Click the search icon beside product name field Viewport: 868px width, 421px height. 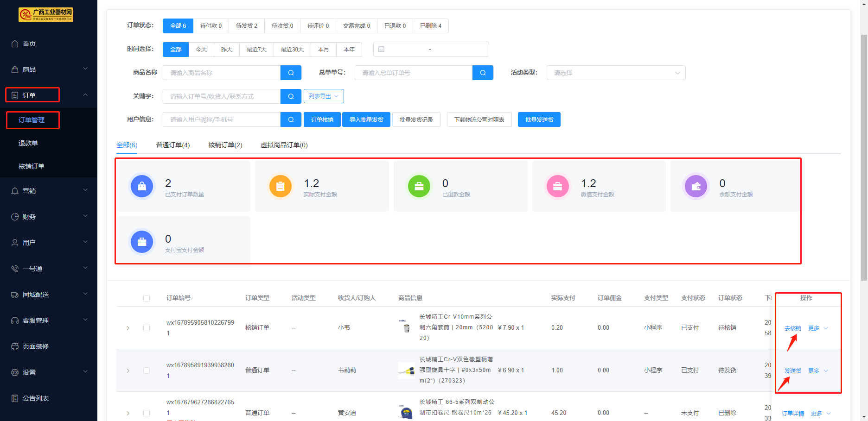click(291, 73)
